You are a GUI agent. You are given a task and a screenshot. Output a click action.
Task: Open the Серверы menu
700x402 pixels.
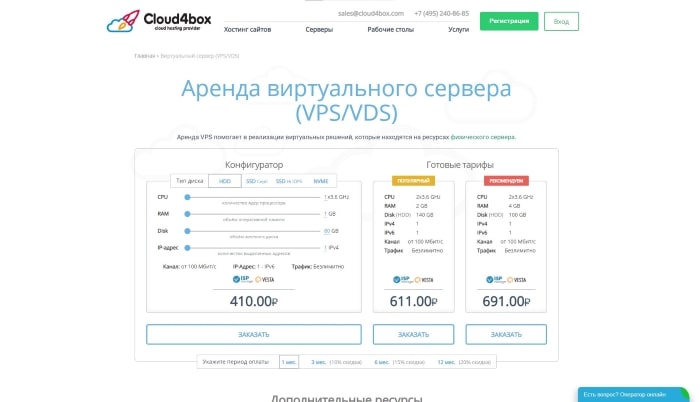pyautogui.click(x=319, y=29)
